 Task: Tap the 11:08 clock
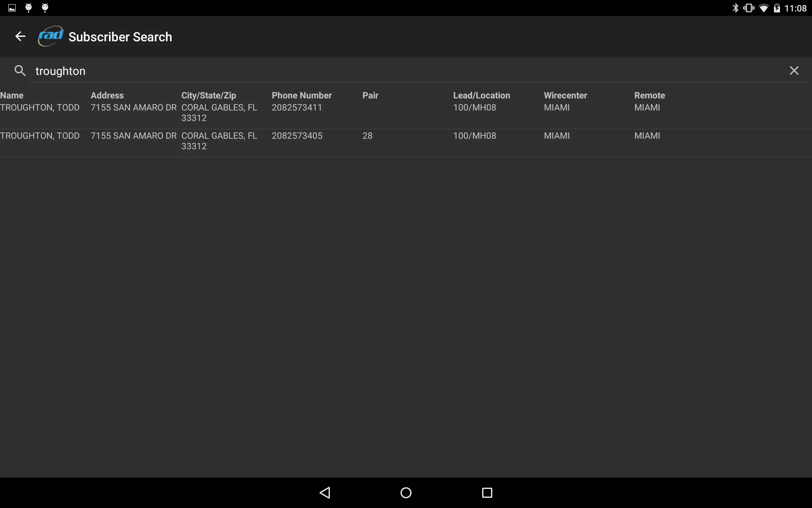(x=796, y=8)
